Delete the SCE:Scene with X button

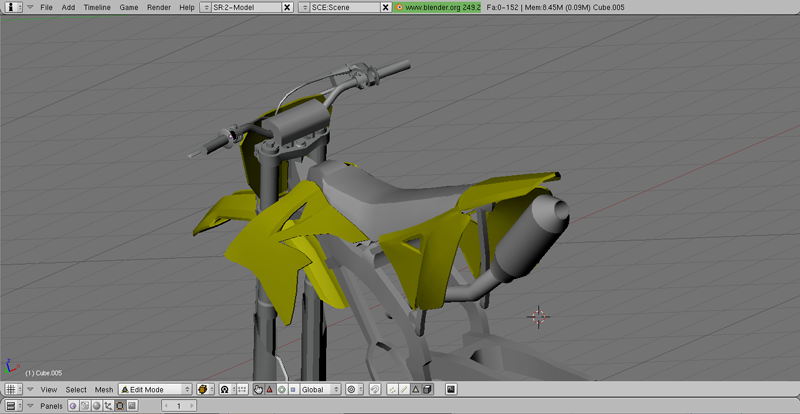pyautogui.click(x=385, y=7)
